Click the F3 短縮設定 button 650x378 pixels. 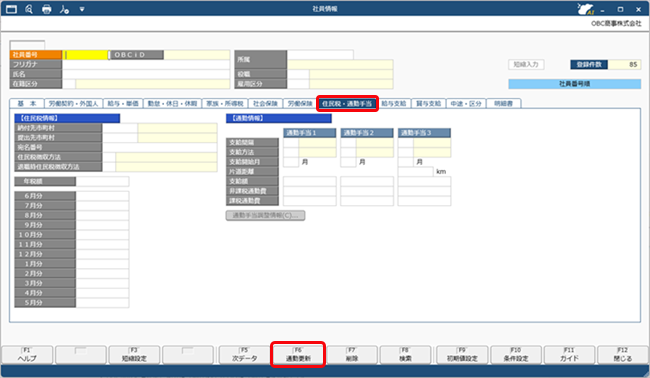[134, 355]
